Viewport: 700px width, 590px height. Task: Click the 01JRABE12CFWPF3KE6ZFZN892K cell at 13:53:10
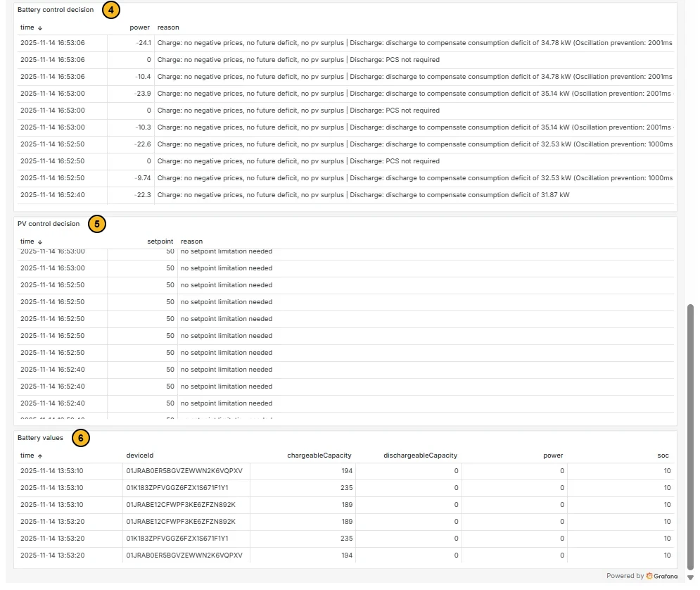(186, 505)
